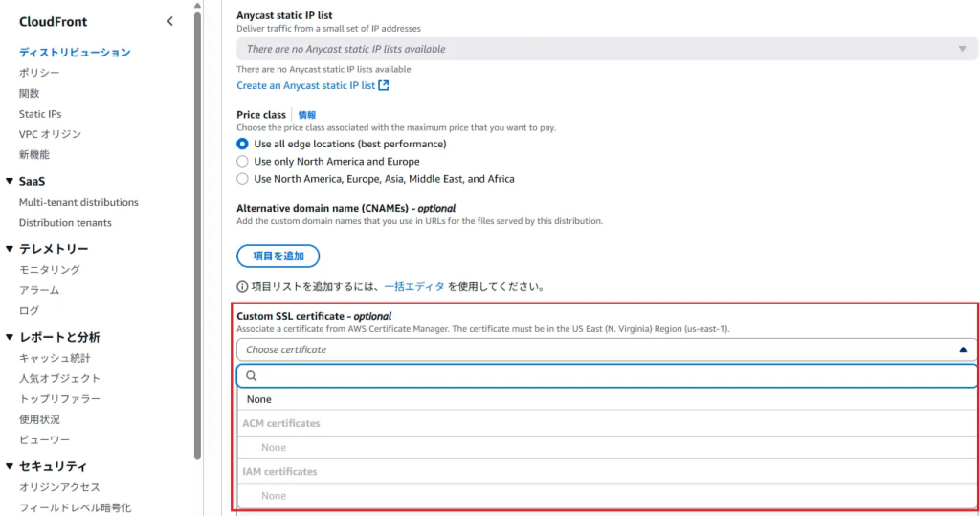Open 人気オブジェクト report
The image size is (980, 516).
pos(59,378)
